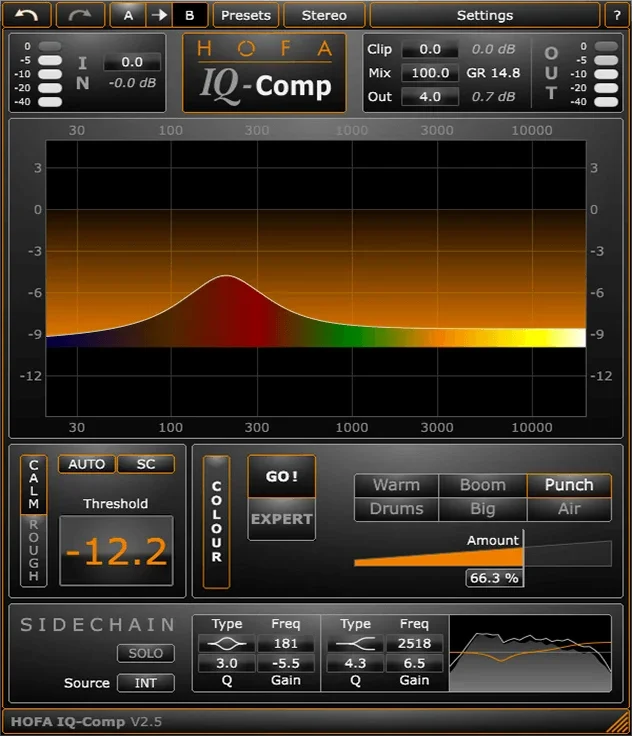The height and width of the screenshot is (736, 632).
Task: Click the 0.0 dB clip readout
Action: coord(493,49)
